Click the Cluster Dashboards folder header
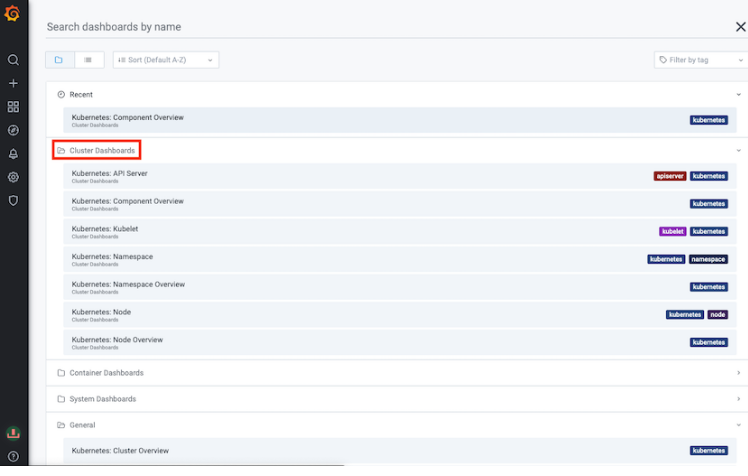This screenshot has width=748, height=476. 397,150
